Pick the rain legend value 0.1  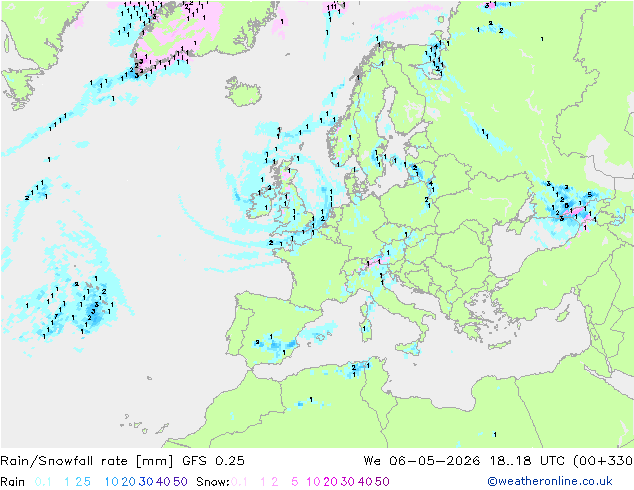[43, 482]
